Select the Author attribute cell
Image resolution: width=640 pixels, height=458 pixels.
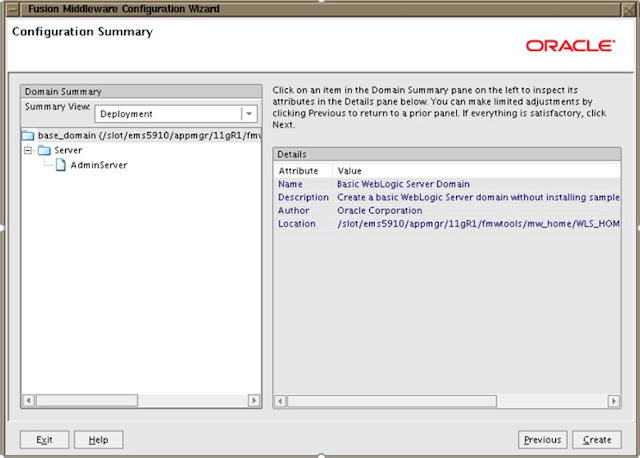point(293,211)
